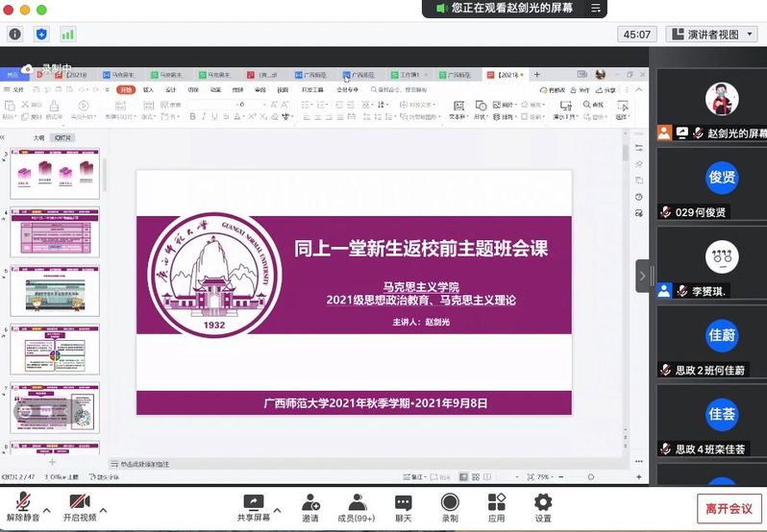Toggle underline U in WPS ribbon
The height and width of the screenshot is (532, 767).
[214, 117]
